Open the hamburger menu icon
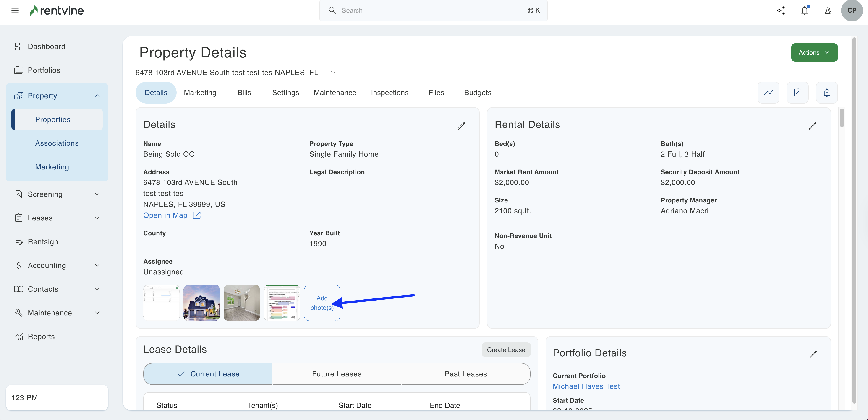The width and height of the screenshot is (868, 420). (15, 10)
